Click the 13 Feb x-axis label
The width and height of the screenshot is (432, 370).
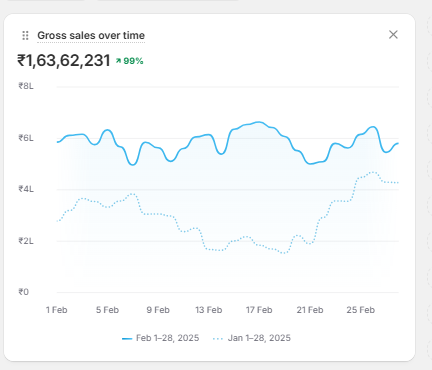pyautogui.click(x=209, y=310)
